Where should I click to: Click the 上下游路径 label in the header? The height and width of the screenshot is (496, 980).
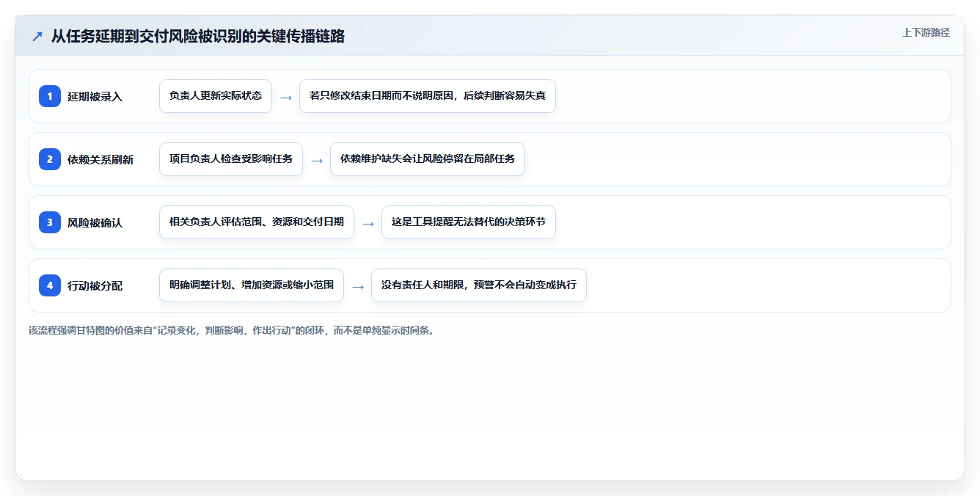click(x=926, y=32)
